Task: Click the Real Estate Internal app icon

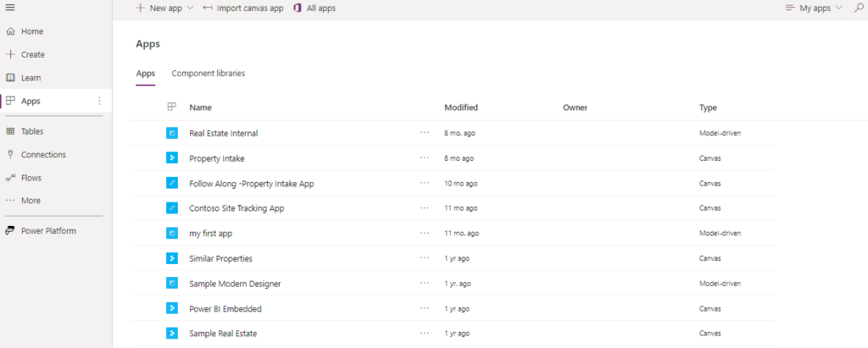Action: click(172, 133)
